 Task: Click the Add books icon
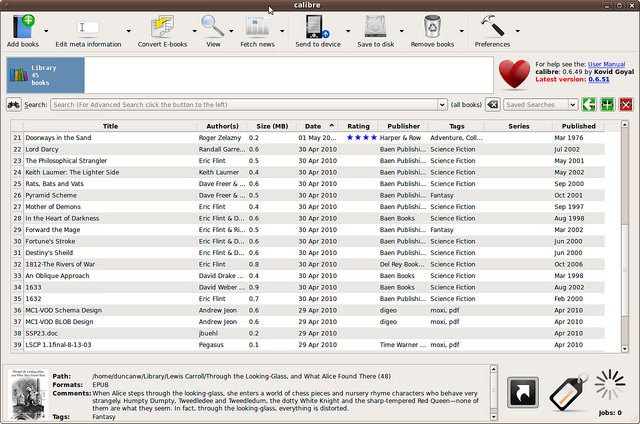click(x=23, y=26)
